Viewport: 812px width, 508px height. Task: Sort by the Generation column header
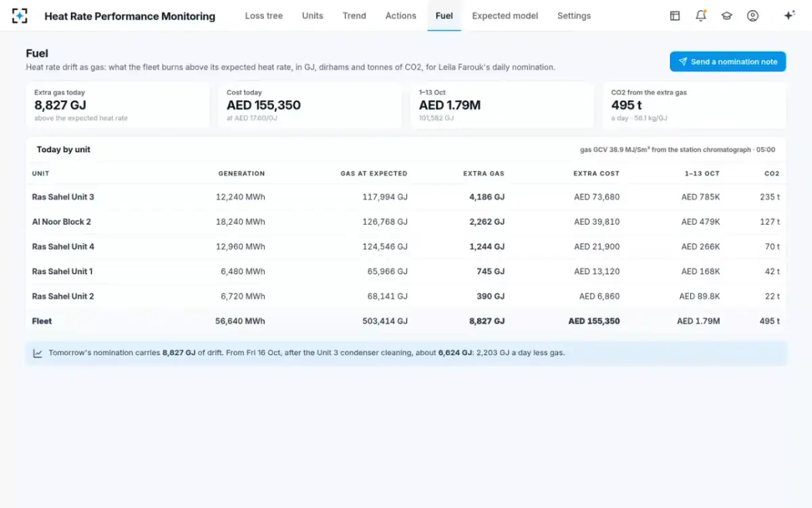pos(242,173)
